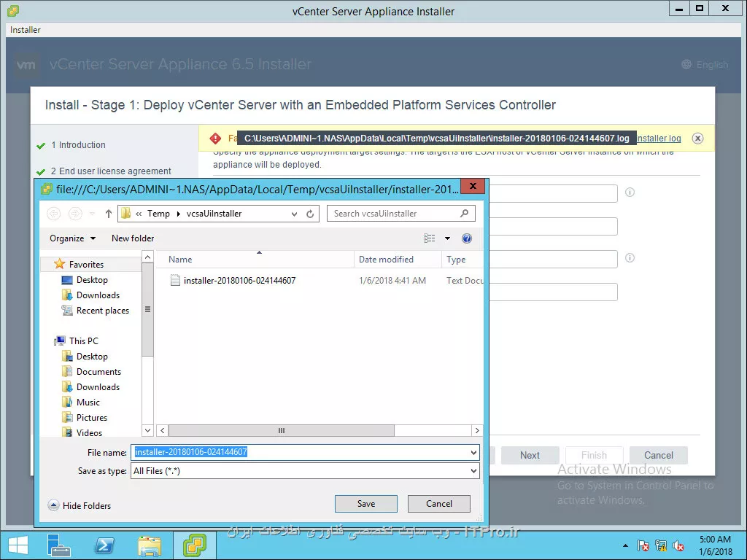Click the search magnifier icon
747x560 pixels.
point(465,214)
